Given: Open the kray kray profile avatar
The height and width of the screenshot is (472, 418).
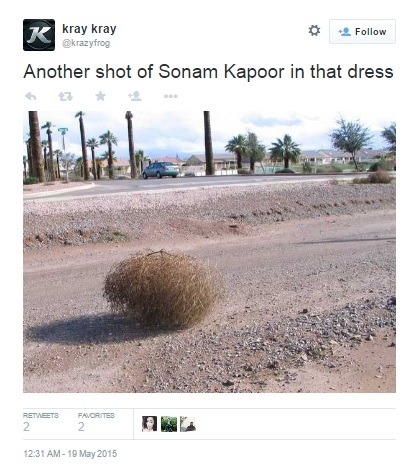Looking at the screenshot, I should tap(39, 35).
